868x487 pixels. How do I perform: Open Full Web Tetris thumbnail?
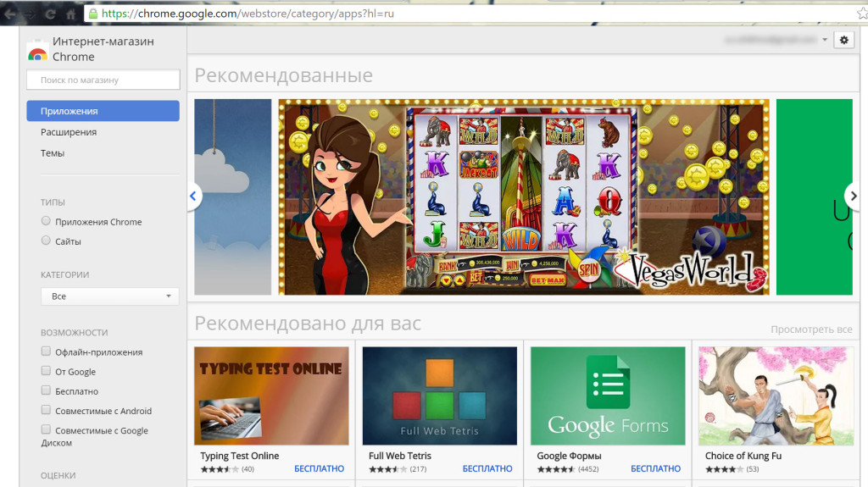pyautogui.click(x=440, y=396)
